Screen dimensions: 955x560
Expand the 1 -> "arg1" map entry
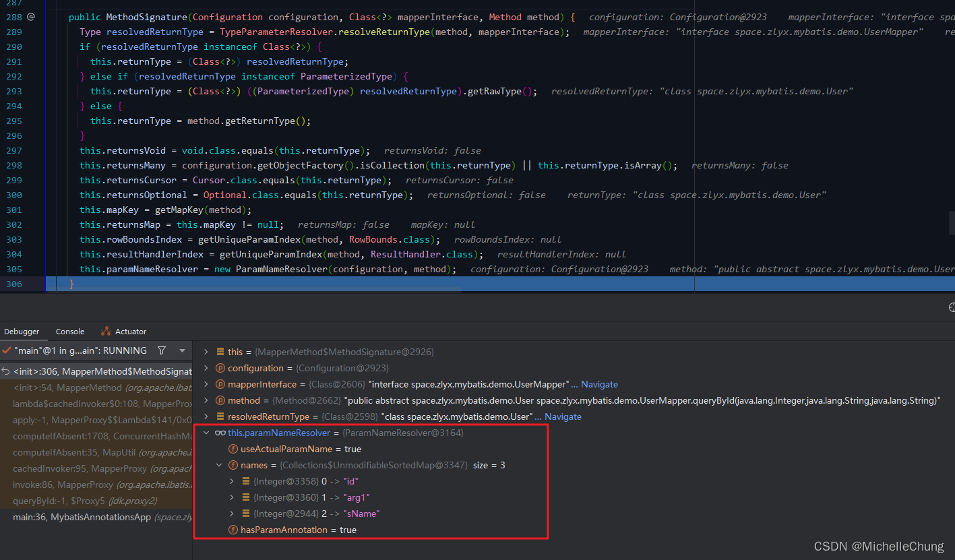[x=232, y=497]
